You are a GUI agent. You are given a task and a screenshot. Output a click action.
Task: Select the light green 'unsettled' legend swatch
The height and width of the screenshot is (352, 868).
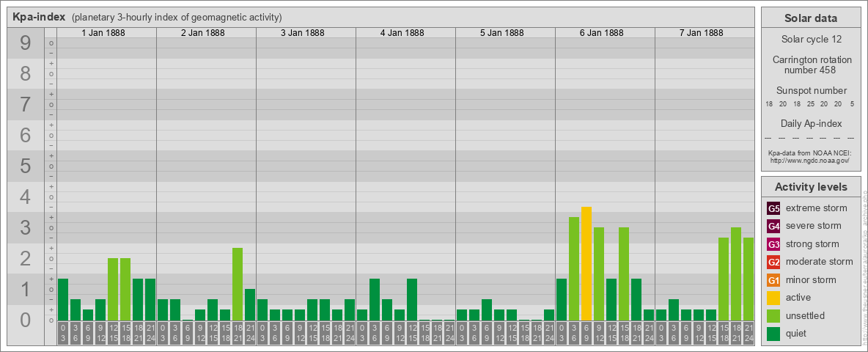tap(773, 316)
